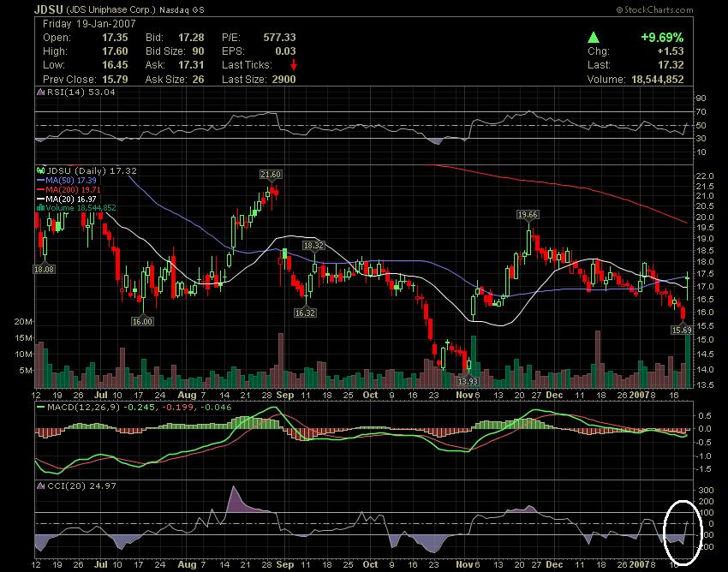The width and height of the screenshot is (728, 572).
Task: Click the -1.5 label on the MACD axis
Action: click(705, 469)
